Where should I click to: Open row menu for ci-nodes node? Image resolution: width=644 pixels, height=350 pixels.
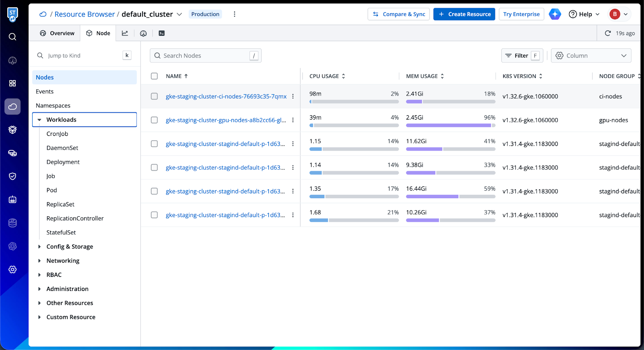[293, 96]
